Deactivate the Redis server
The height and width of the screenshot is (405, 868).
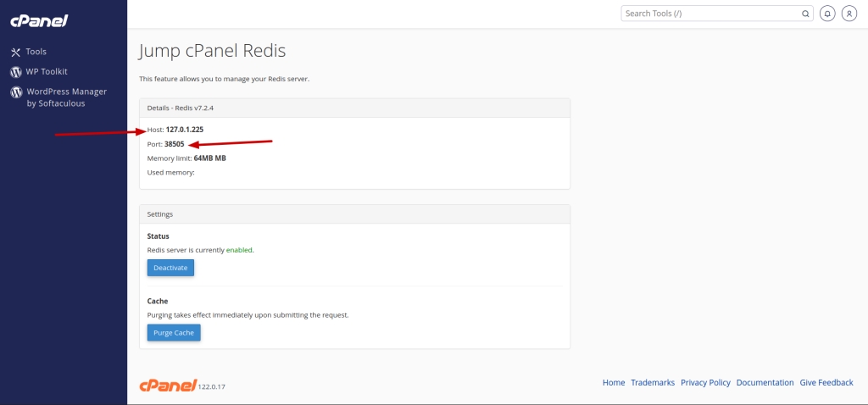click(x=170, y=268)
